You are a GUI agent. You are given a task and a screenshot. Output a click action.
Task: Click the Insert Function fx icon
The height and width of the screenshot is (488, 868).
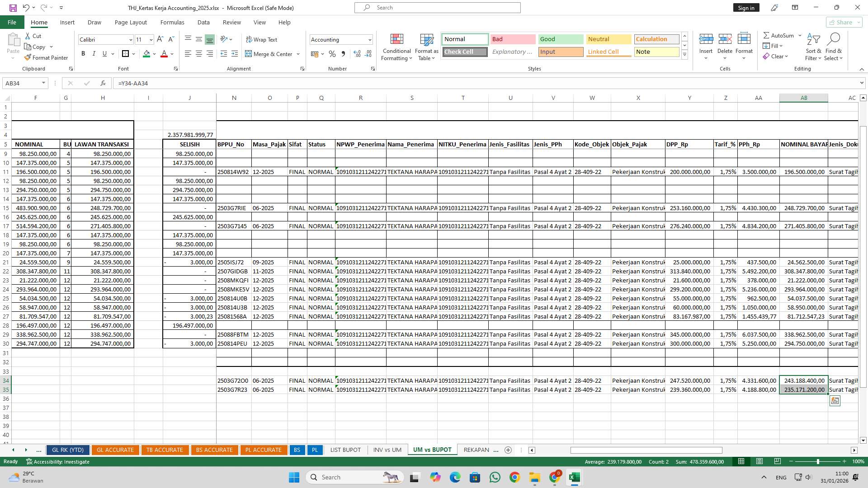click(103, 83)
